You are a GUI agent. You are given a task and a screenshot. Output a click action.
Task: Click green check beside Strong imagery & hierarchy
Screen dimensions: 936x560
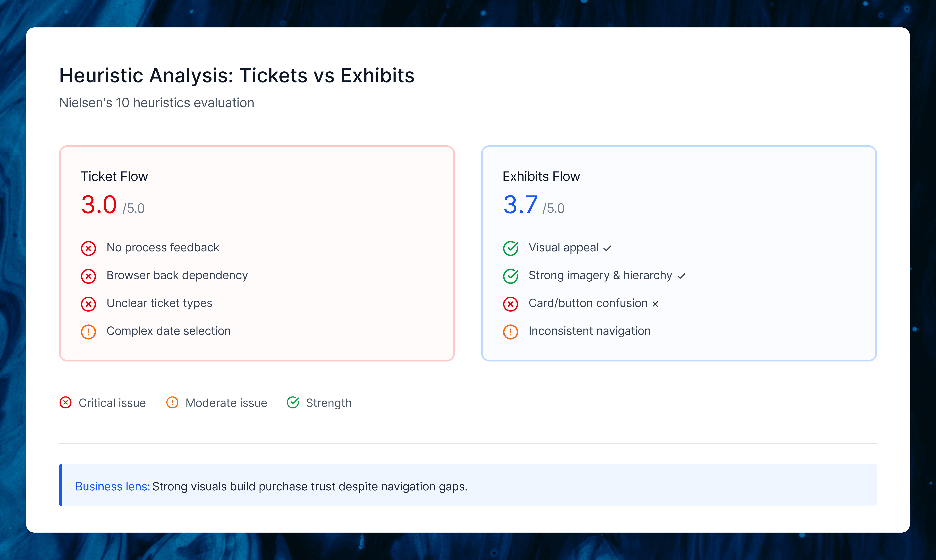(510, 276)
